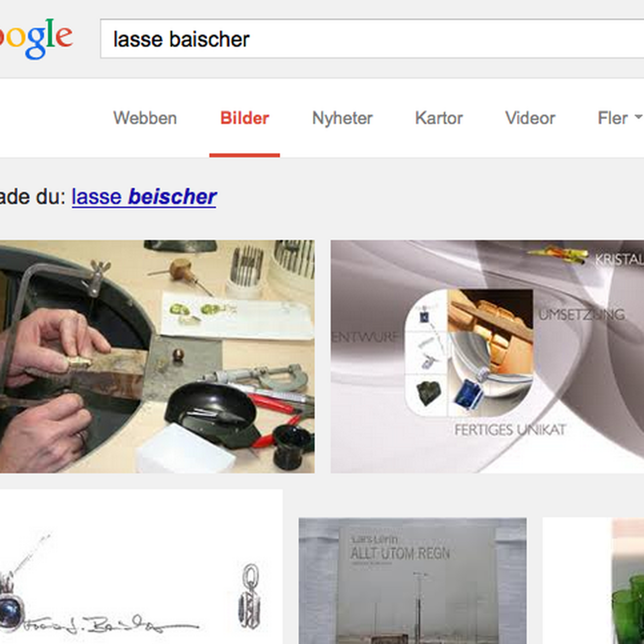Click the search field containing lasse baischer

coord(372,39)
